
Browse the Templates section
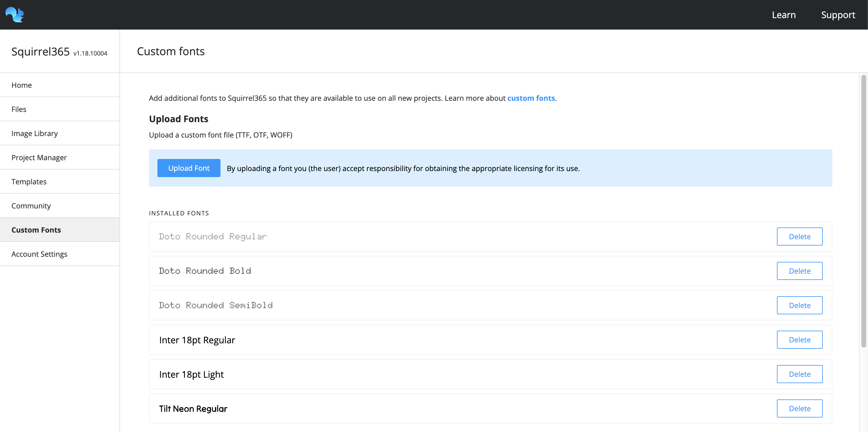(x=29, y=181)
